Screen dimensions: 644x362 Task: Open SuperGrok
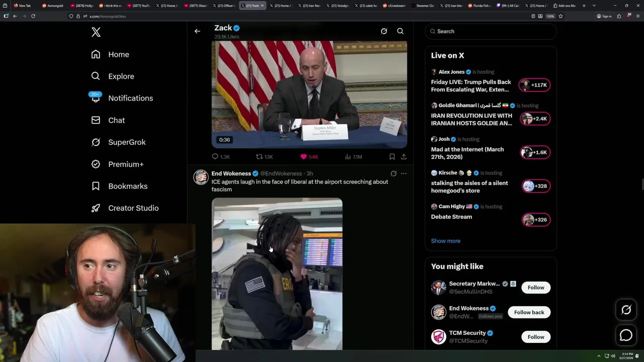click(118, 142)
